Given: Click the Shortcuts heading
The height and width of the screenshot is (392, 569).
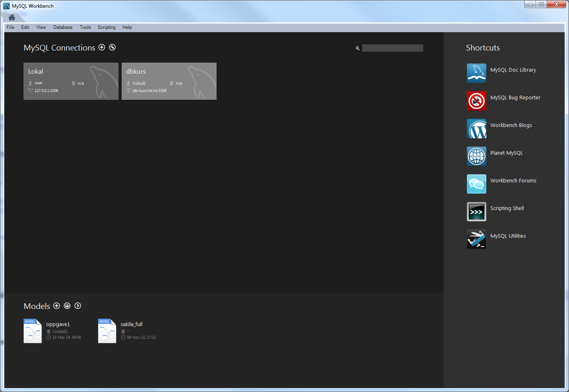Looking at the screenshot, I should click(x=483, y=48).
